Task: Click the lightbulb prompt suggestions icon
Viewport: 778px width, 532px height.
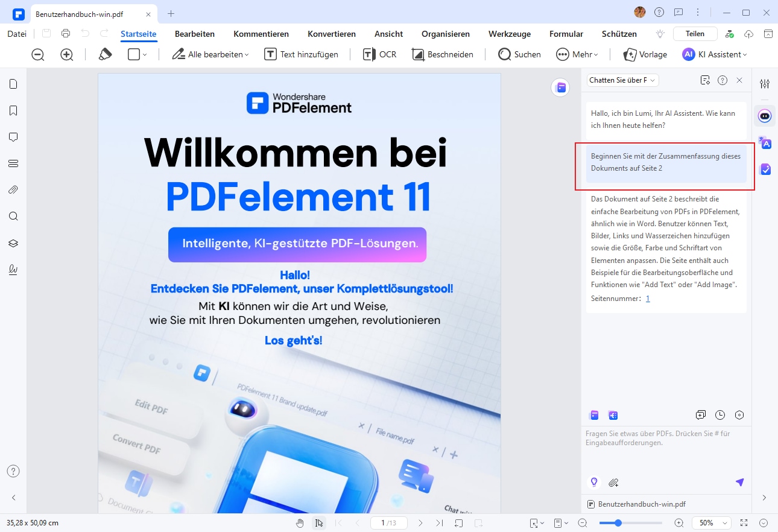Action: [x=594, y=482]
